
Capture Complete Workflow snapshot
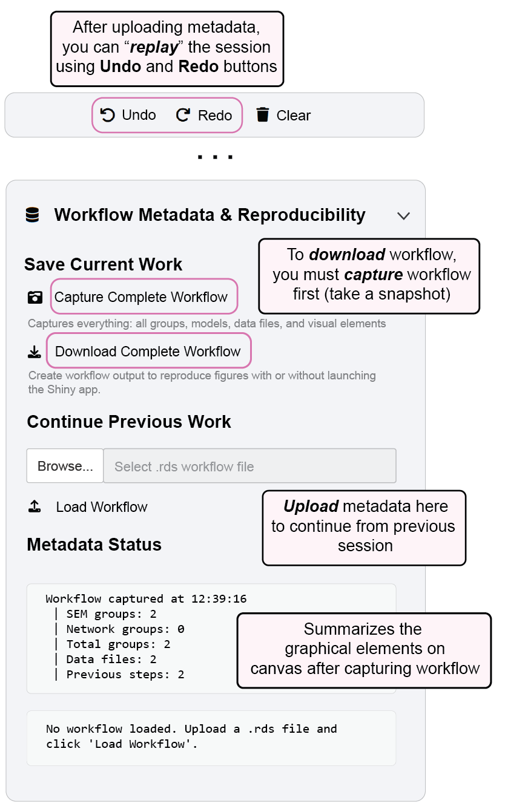pos(141,297)
